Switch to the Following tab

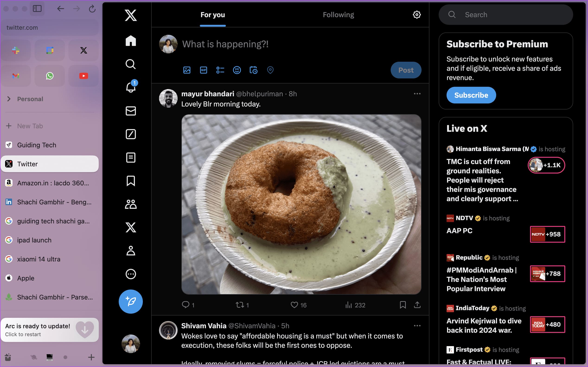(x=338, y=14)
